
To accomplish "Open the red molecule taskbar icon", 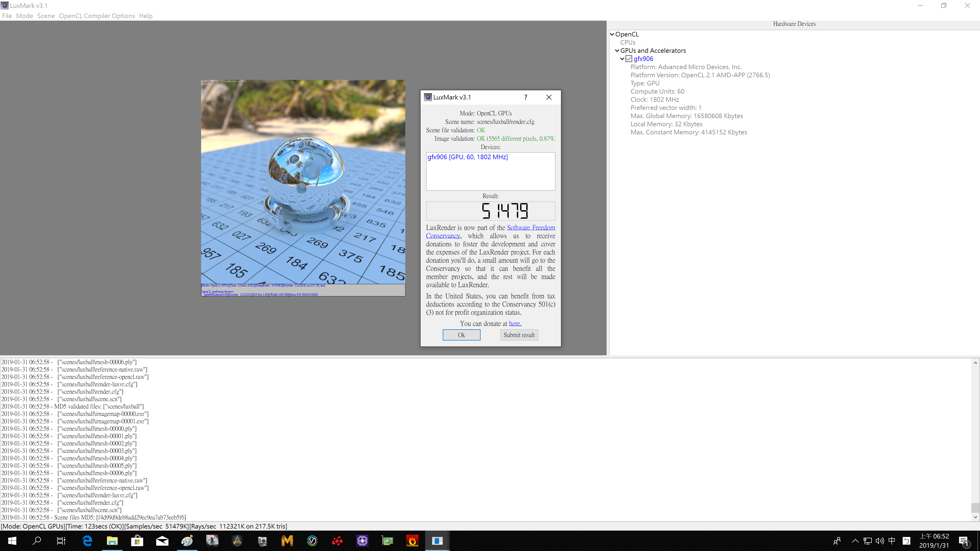I will [337, 541].
